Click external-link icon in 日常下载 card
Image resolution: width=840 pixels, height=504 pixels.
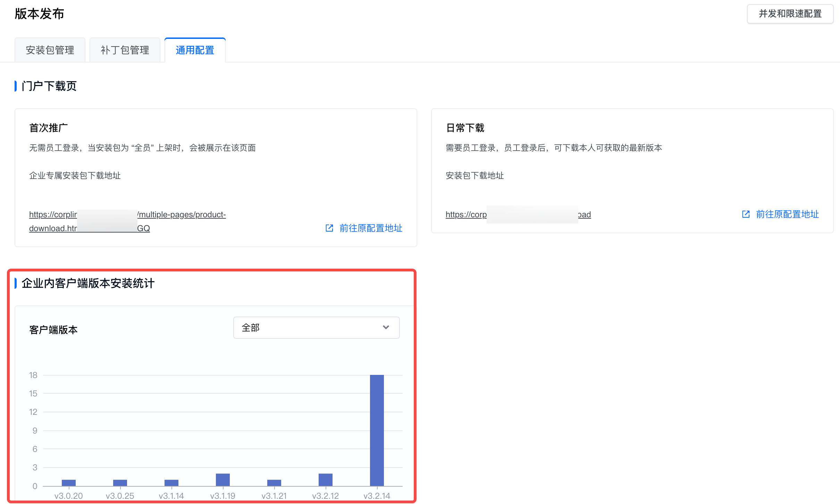[x=746, y=214]
